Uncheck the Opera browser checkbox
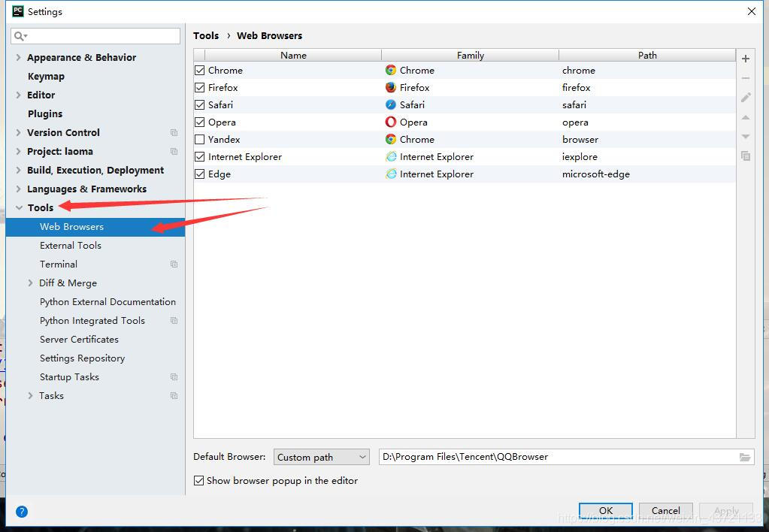Screen dimensions: 769x532 [x=200, y=122]
